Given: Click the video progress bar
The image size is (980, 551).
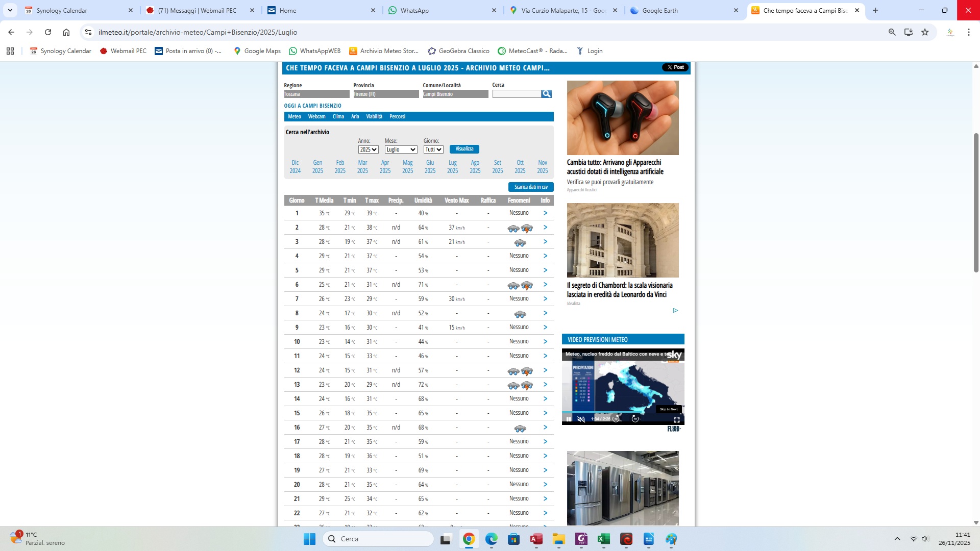Looking at the screenshot, I should (x=623, y=412).
